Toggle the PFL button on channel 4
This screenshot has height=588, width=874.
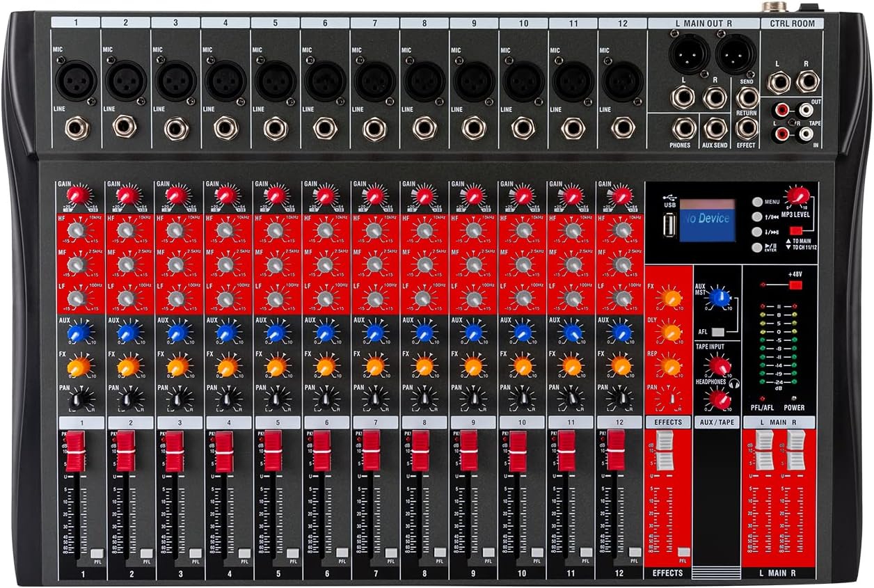244,554
